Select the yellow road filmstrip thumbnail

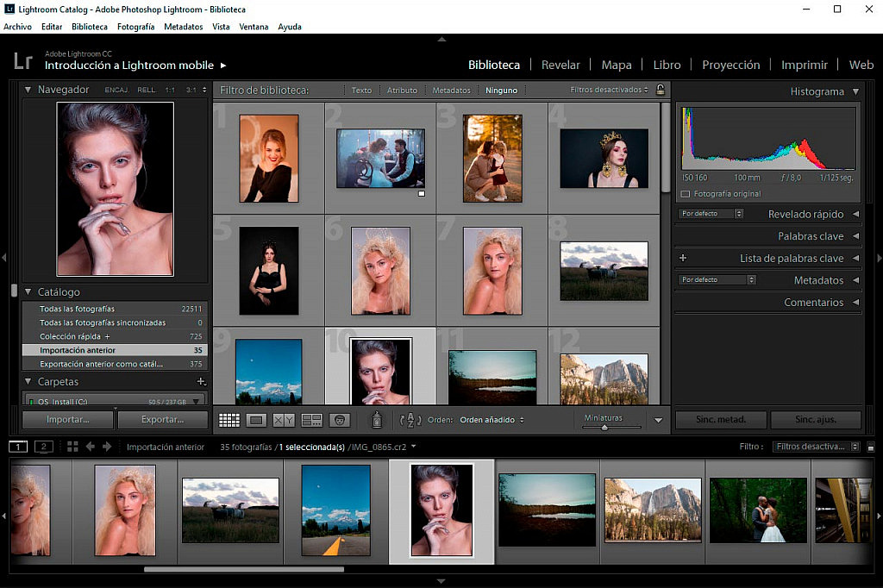(x=336, y=510)
